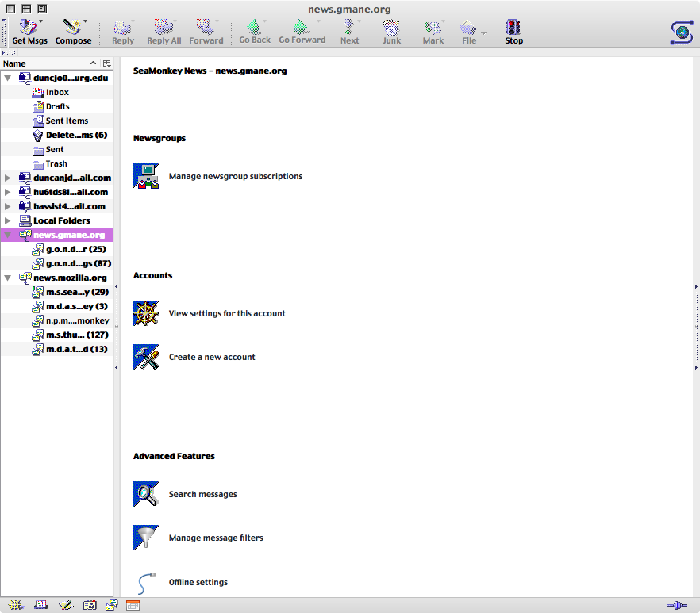Collapse the news.mozilla.org account tree
Viewport: 700px width, 613px height.
tap(8, 278)
